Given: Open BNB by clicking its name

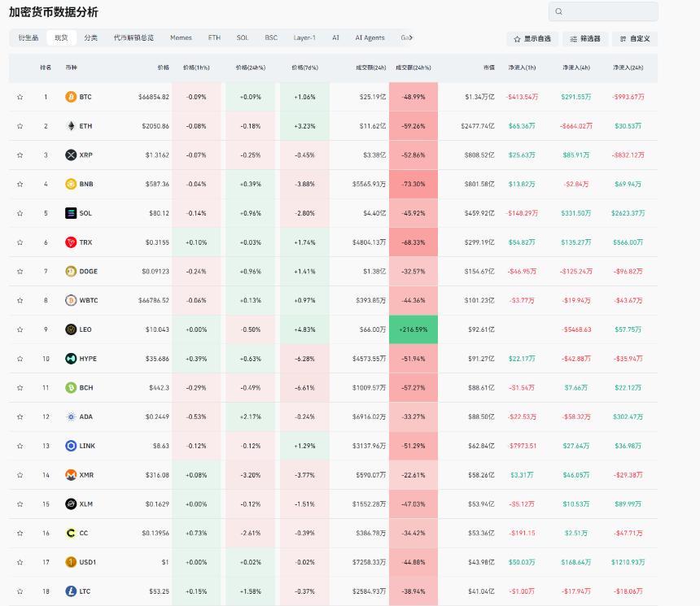Looking at the screenshot, I should point(88,184).
